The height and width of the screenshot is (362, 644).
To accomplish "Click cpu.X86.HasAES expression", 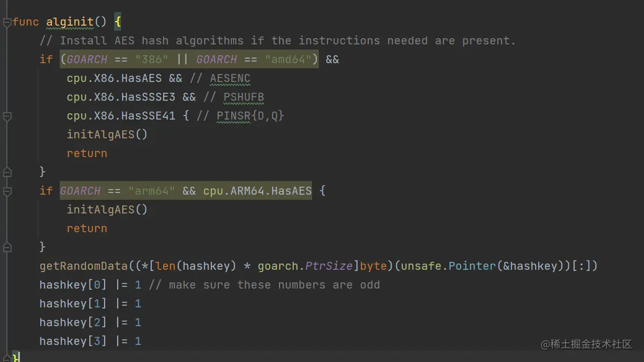I will (x=114, y=78).
